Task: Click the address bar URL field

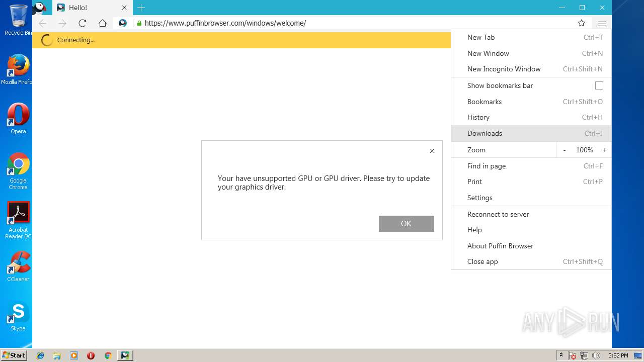Action: pyautogui.click(x=352, y=23)
